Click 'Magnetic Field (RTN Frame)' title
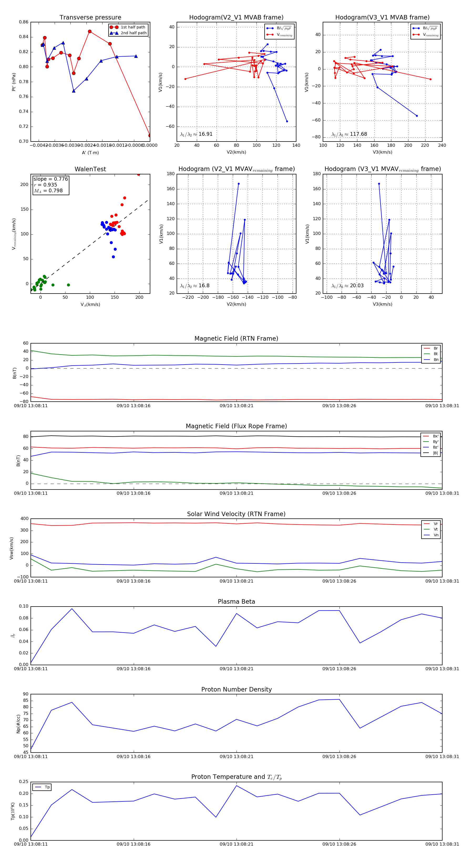The height and width of the screenshot is (868, 473). click(x=236, y=339)
